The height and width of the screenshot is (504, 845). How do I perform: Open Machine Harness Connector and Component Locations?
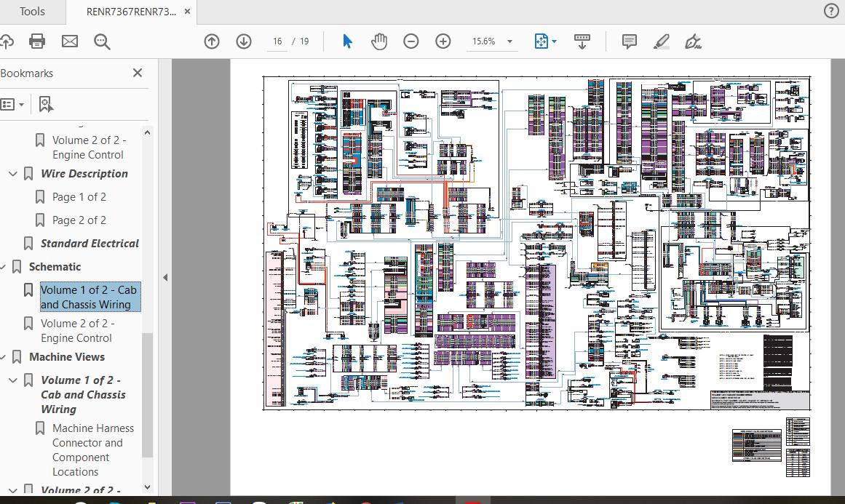point(92,450)
